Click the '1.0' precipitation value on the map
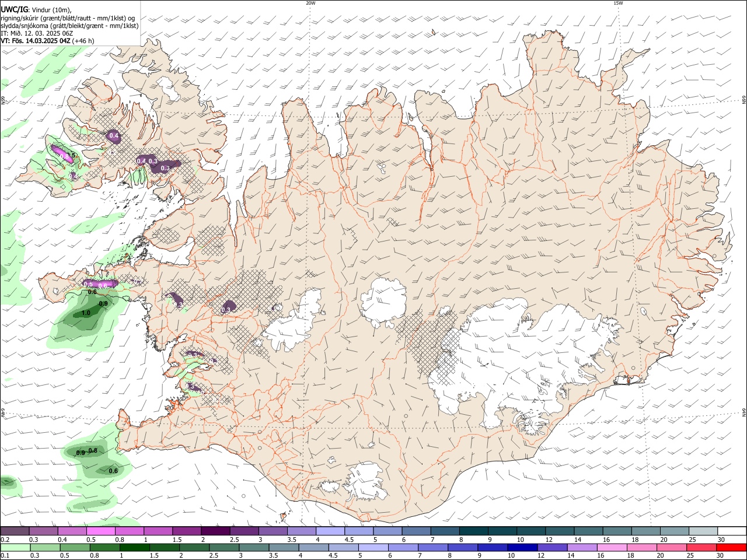This screenshot has height=560, width=747. coord(86,313)
